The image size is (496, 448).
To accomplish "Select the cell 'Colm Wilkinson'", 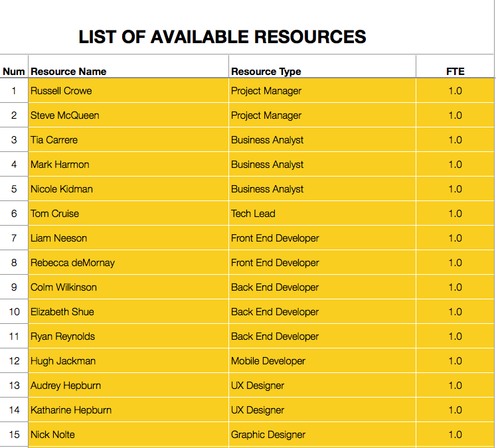I will click(128, 287).
